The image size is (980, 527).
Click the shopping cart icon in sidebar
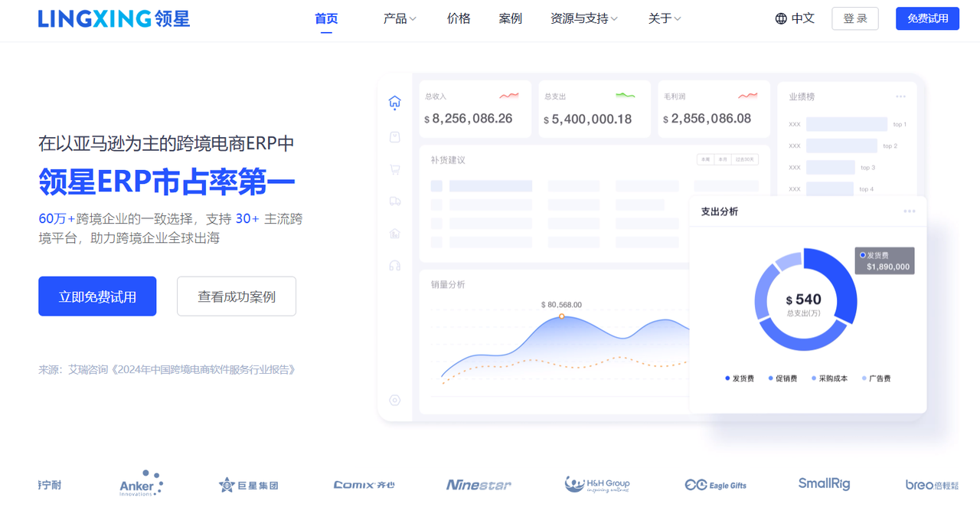point(395,169)
